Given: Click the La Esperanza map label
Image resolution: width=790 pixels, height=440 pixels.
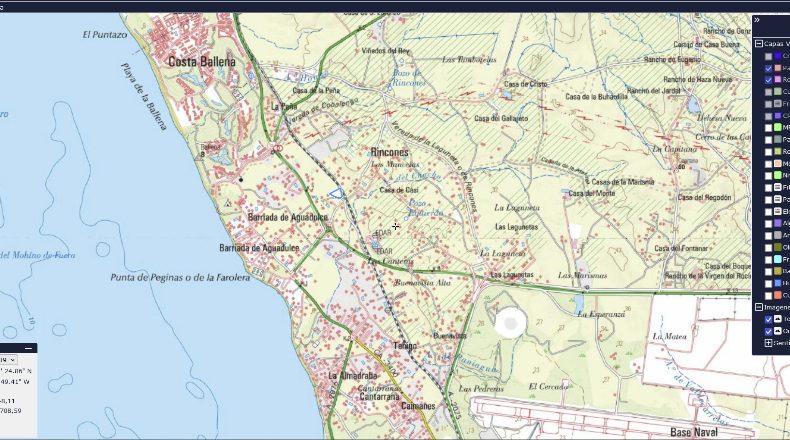Looking at the screenshot, I should click(601, 314).
